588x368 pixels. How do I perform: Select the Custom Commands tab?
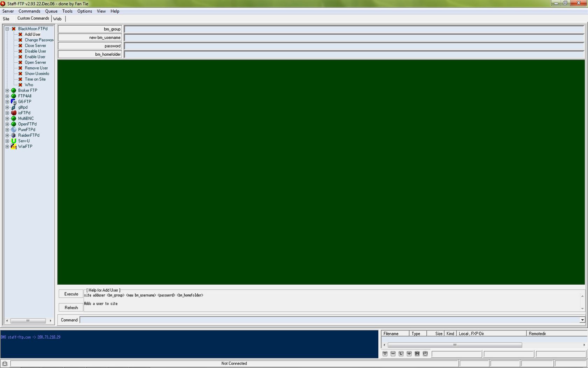click(33, 18)
